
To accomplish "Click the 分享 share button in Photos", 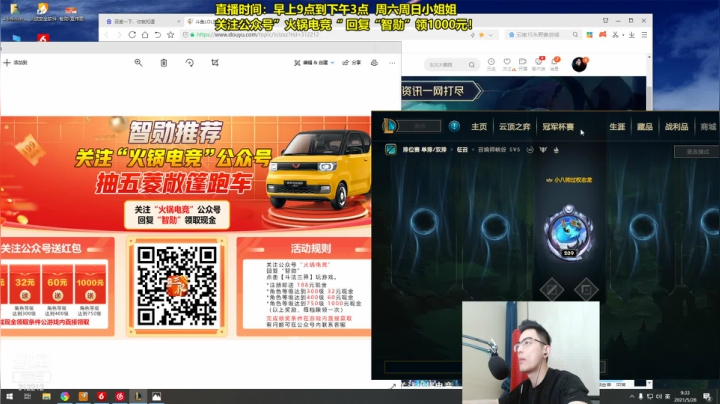I will tap(352, 63).
